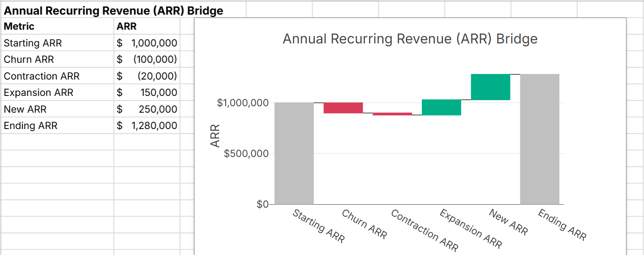This screenshot has height=255, width=644.
Task: Select the red Contraction ARR bar
Action: [392, 113]
